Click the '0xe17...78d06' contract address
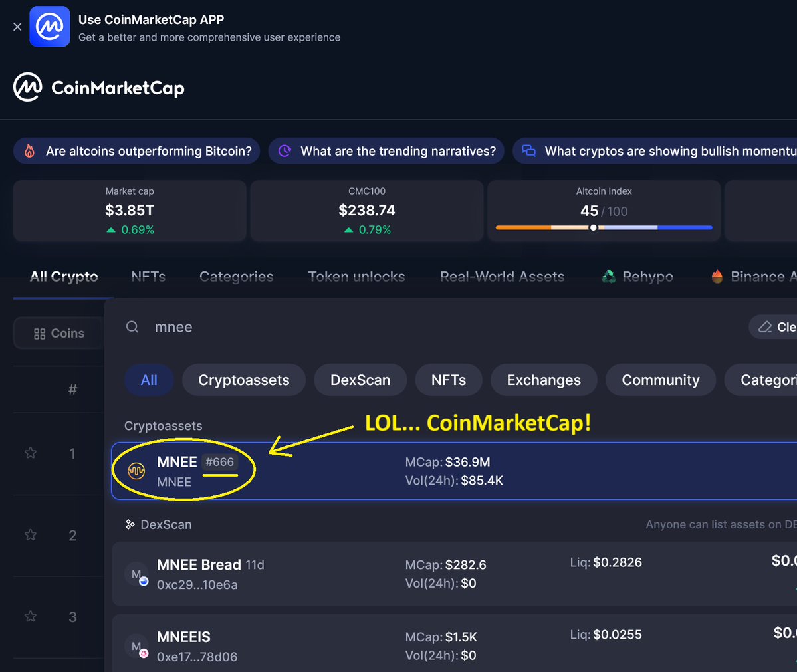This screenshot has width=797, height=672. [197, 657]
